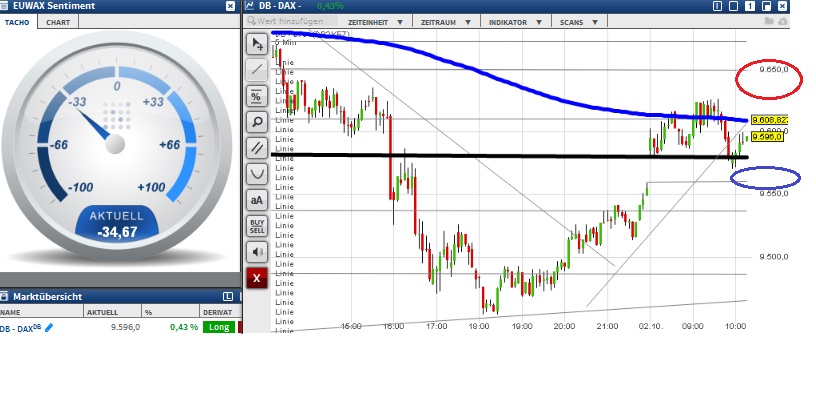This screenshot has width=816, height=393.
Task: Activate the magnifier zoom tool
Action: [257, 122]
